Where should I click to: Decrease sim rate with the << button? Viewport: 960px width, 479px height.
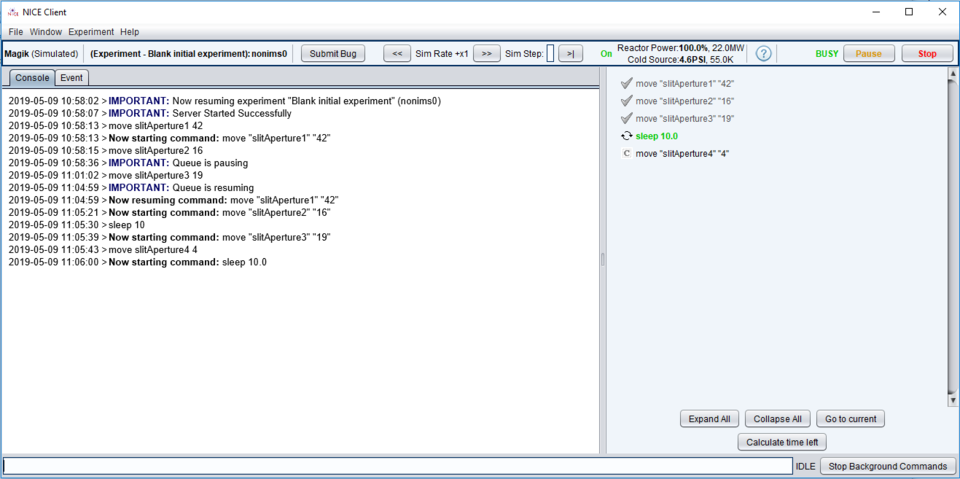pos(397,53)
